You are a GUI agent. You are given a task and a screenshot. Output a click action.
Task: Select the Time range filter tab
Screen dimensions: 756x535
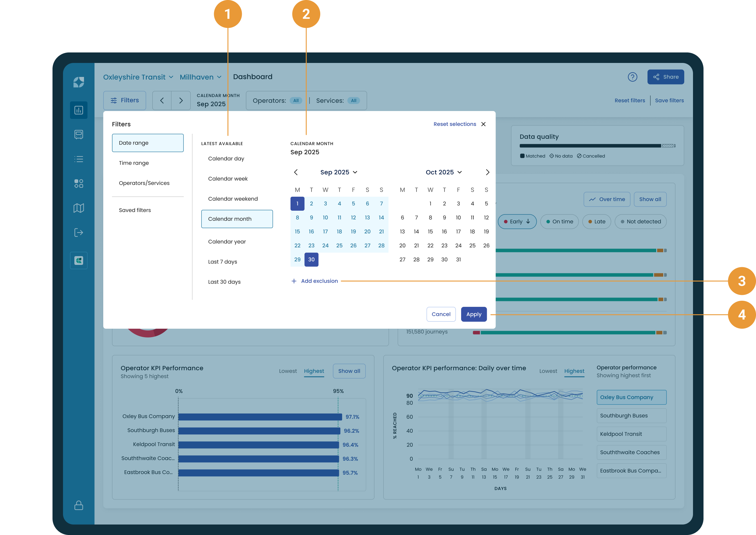pyautogui.click(x=134, y=163)
